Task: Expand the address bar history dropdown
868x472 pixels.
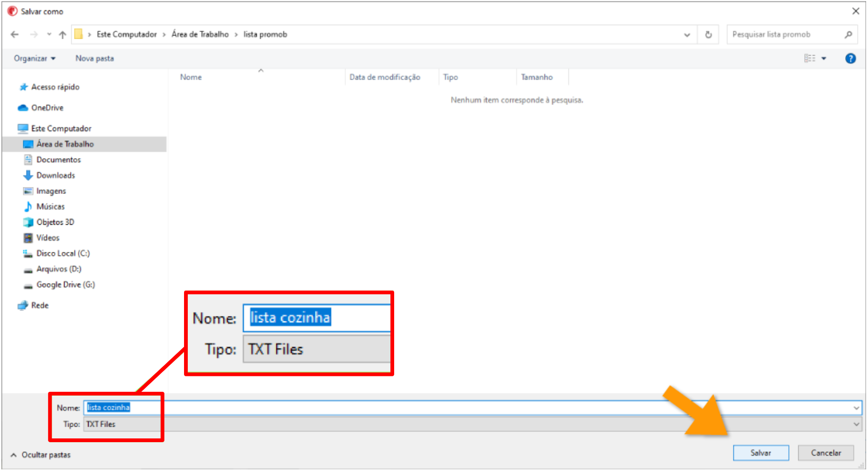Action: [x=687, y=35]
